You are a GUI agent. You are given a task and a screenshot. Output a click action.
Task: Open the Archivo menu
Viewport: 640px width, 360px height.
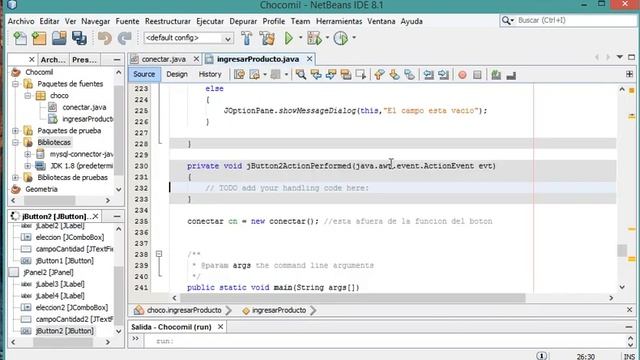pyautogui.click(x=21, y=21)
